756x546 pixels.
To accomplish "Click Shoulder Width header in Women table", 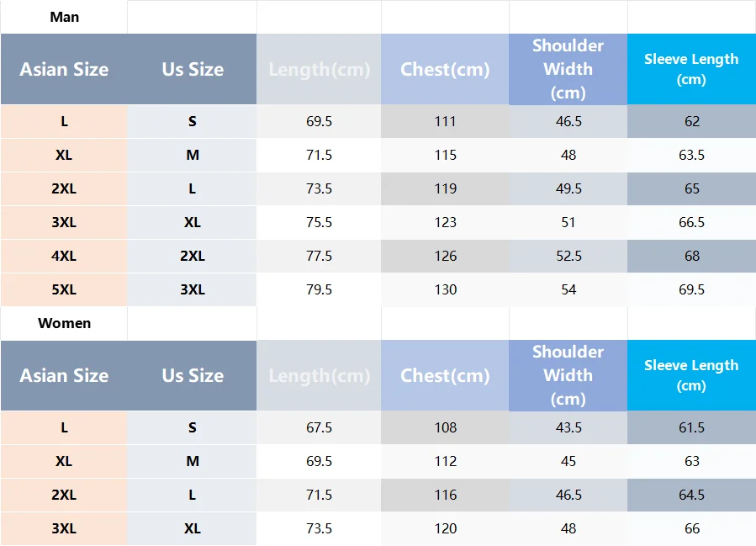I will [568, 375].
